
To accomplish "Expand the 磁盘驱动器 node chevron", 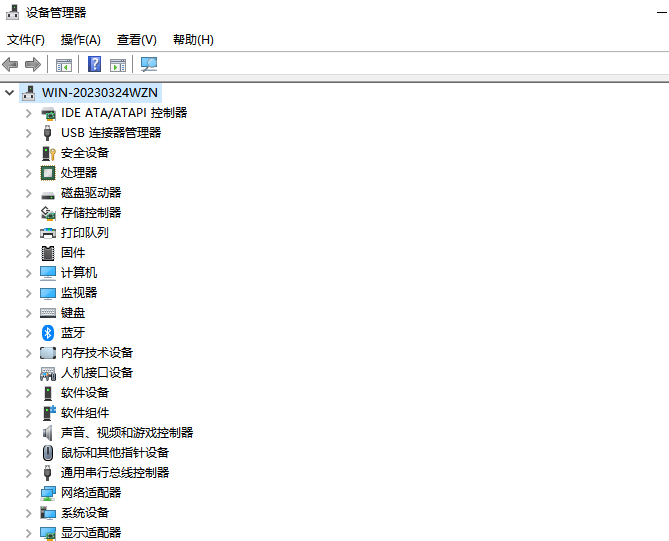I will (x=29, y=193).
